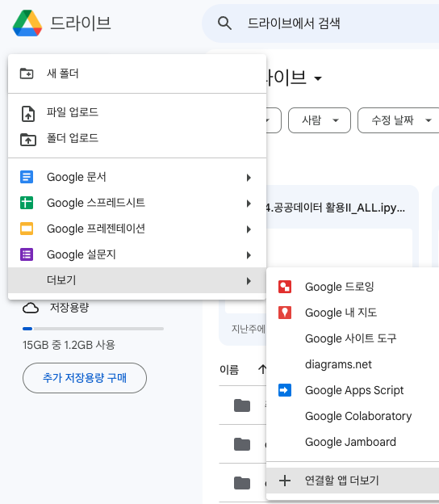This screenshot has width=439, height=504.
Task: Open the 수정 날짜 filter dropdown
Action: click(399, 120)
